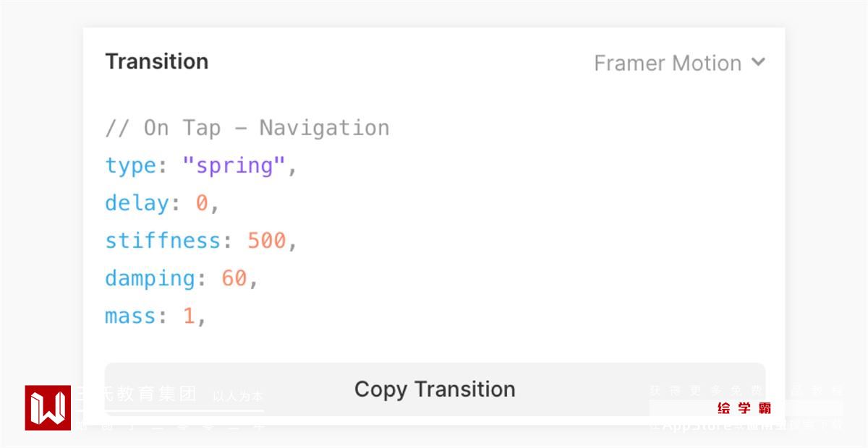Click the 教育集团 watermark text
The width and height of the screenshot is (868, 448).
point(156,394)
